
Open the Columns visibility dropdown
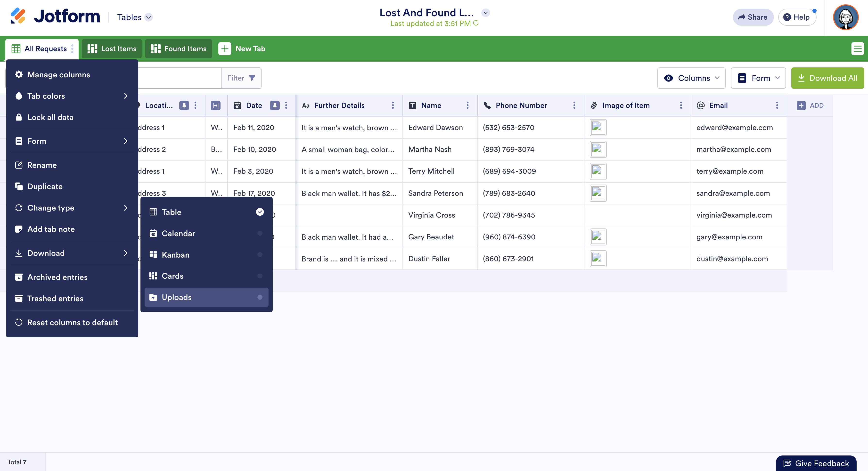coord(691,78)
